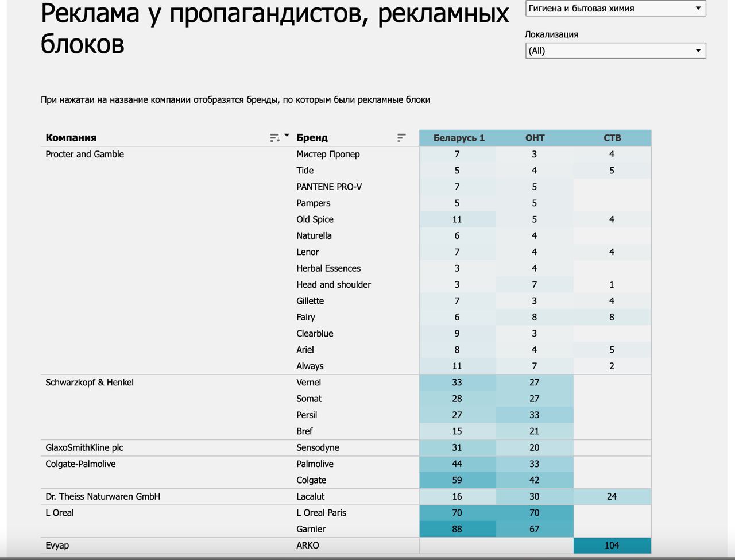Select the СТВ column header

click(x=612, y=138)
